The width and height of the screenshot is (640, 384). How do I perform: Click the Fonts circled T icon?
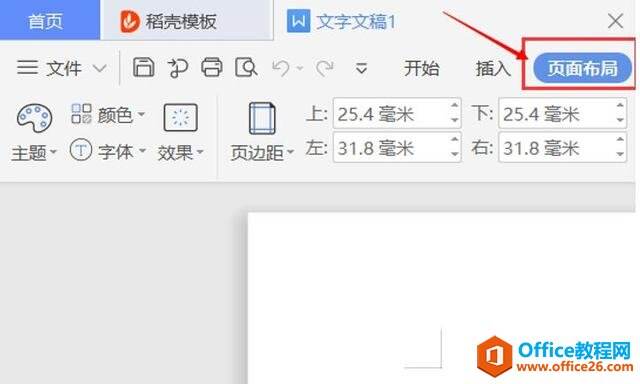click(x=81, y=150)
